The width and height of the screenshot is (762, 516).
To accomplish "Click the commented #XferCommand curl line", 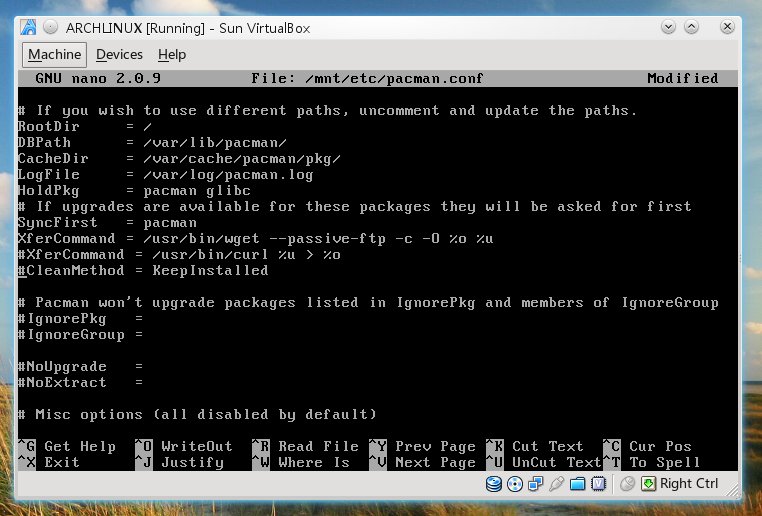I will pyautogui.click(x=179, y=255).
